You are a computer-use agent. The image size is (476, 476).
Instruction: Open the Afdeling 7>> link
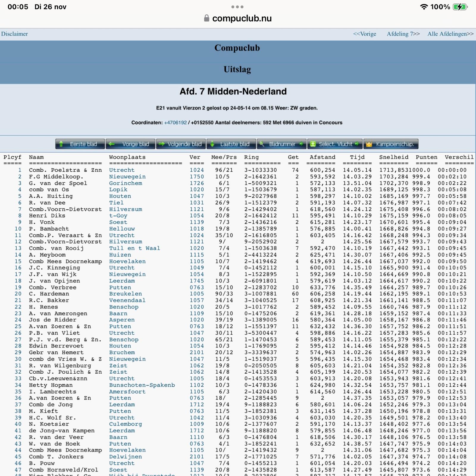(403, 34)
